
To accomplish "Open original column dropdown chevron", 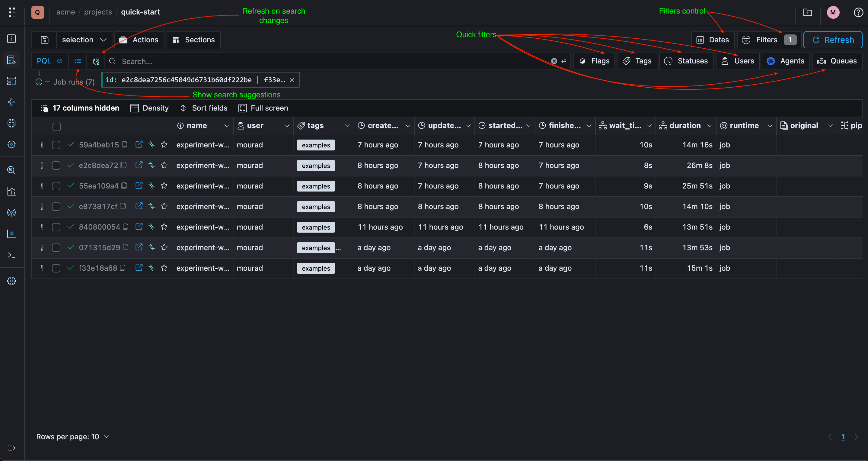I will click(830, 126).
